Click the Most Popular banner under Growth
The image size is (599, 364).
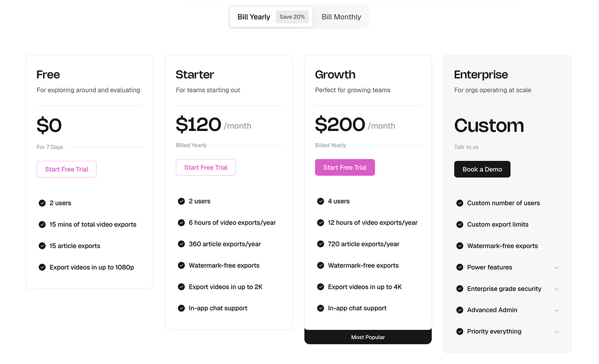click(x=368, y=337)
